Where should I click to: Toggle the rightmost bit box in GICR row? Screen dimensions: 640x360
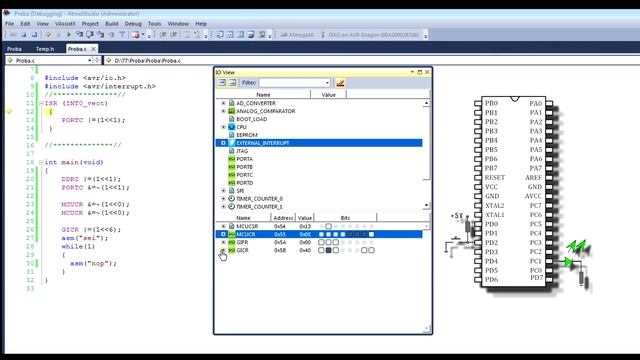[x=371, y=250]
